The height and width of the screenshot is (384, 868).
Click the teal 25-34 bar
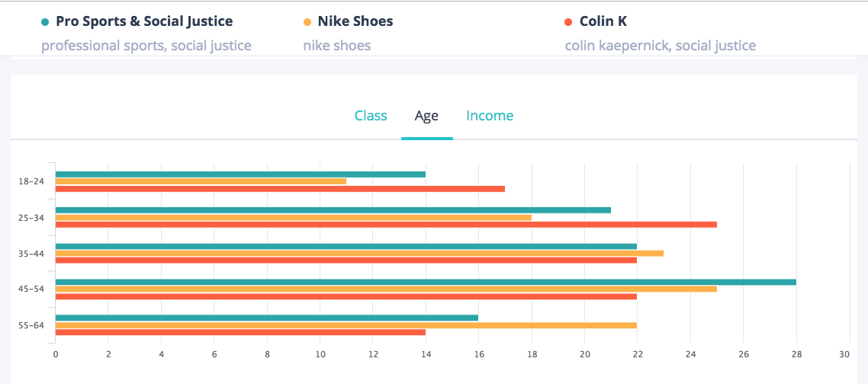pos(333,210)
